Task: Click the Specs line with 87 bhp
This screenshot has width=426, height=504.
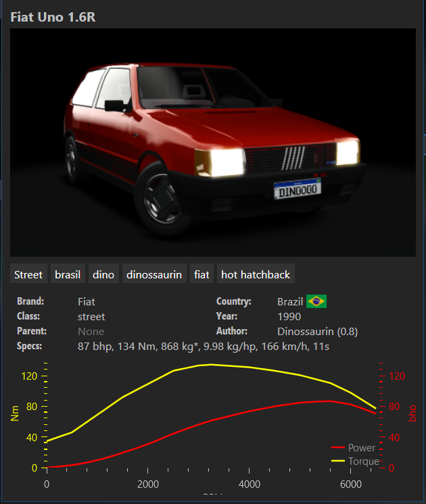Action: tap(204, 346)
